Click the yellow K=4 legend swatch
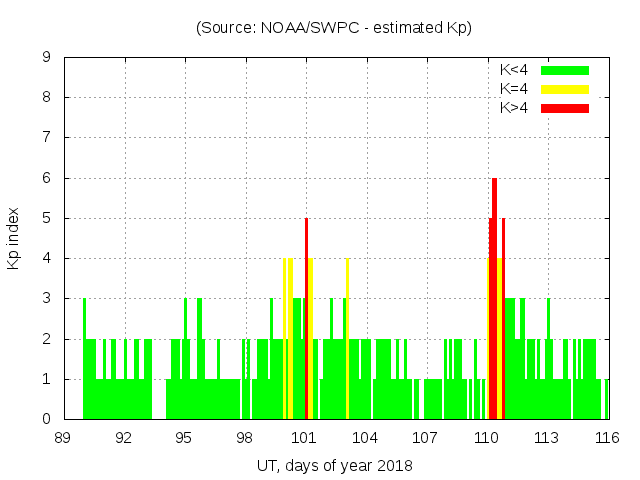Screen dimensions: 640x480 565,89
